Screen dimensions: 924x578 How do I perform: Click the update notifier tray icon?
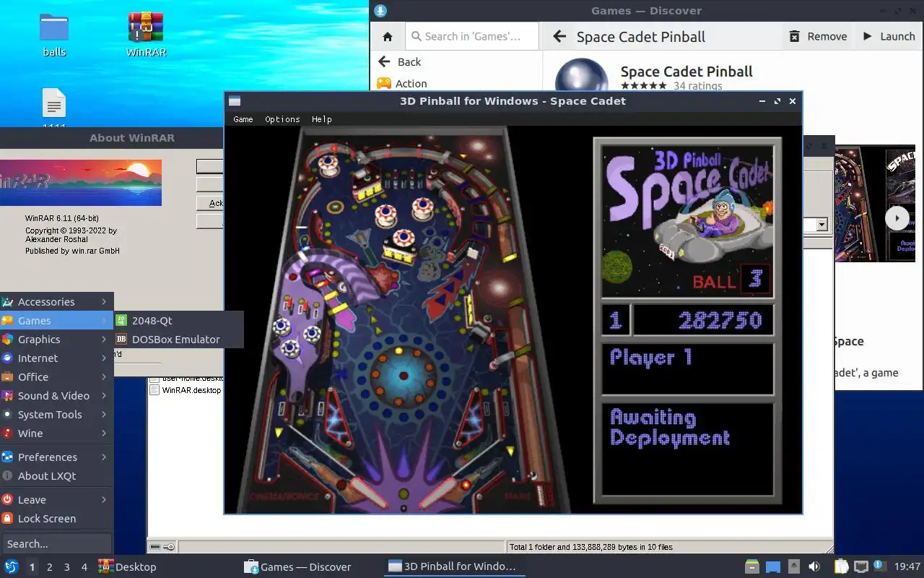(879, 566)
